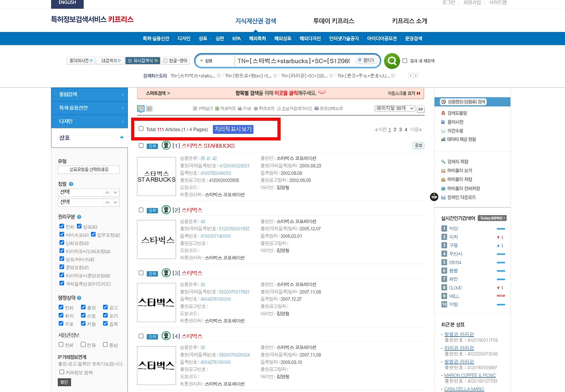Remove first search history entry 스타벅스+starbu

pyautogui.click(x=219, y=76)
